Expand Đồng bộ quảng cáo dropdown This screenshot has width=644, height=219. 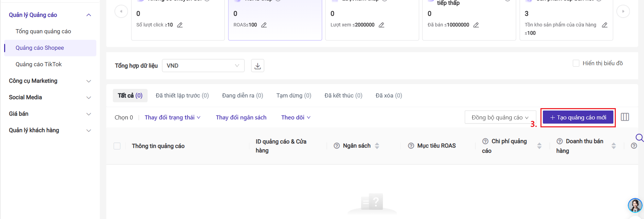coord(500,117)
